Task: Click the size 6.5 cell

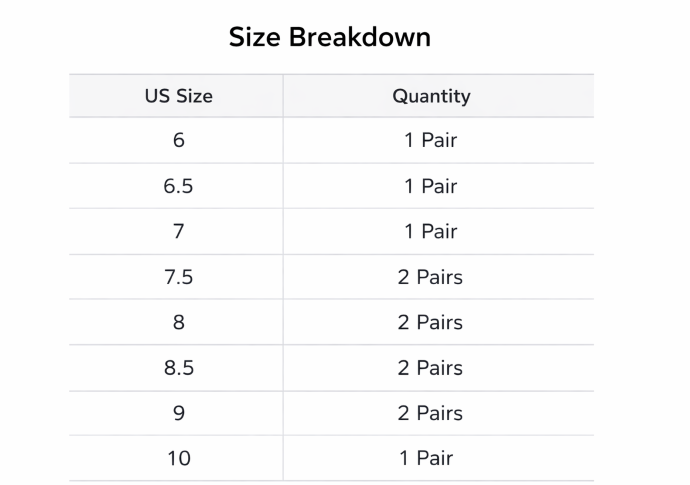Action: (x=178, y=186)
